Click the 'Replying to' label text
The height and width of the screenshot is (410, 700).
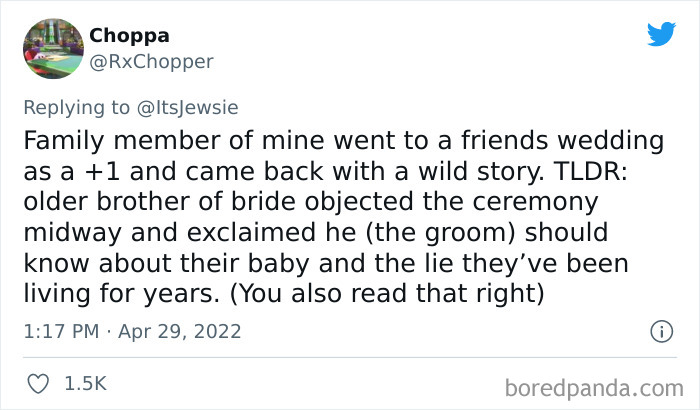coord(76,108)
